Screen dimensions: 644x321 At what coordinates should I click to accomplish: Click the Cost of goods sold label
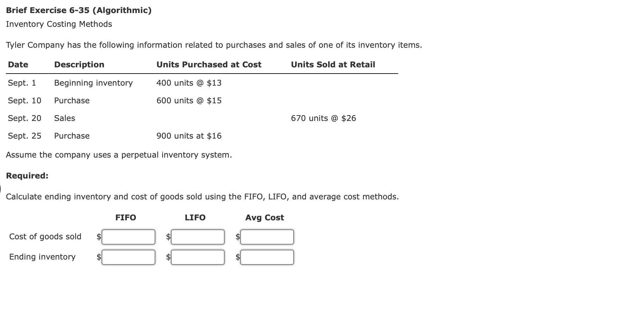coord(45,237)
